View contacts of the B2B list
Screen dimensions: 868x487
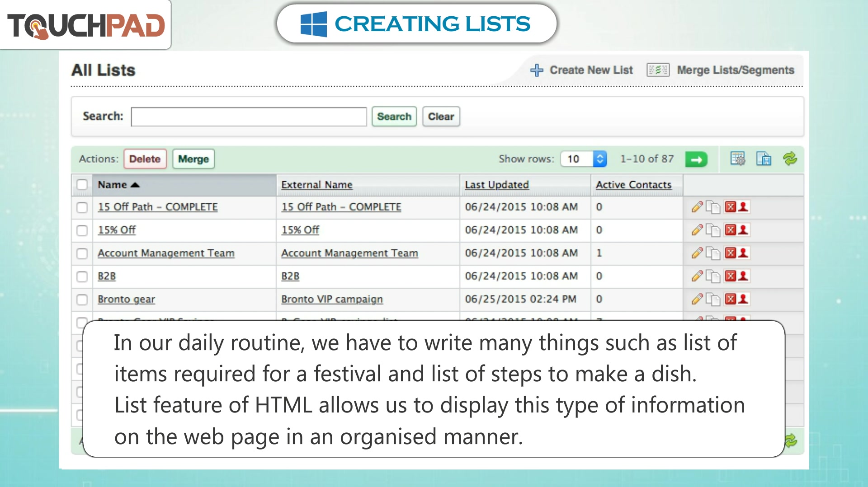[743, 276]
